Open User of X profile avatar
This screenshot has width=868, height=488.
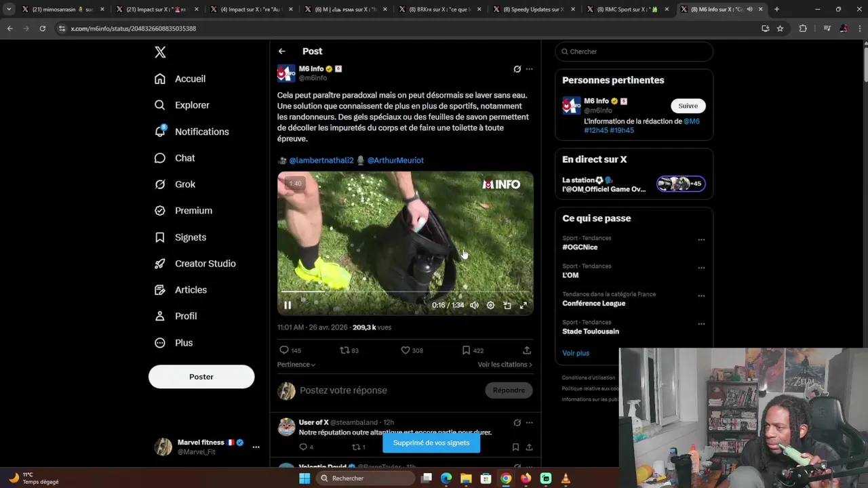pyautogui.click(x=286, y=427)
